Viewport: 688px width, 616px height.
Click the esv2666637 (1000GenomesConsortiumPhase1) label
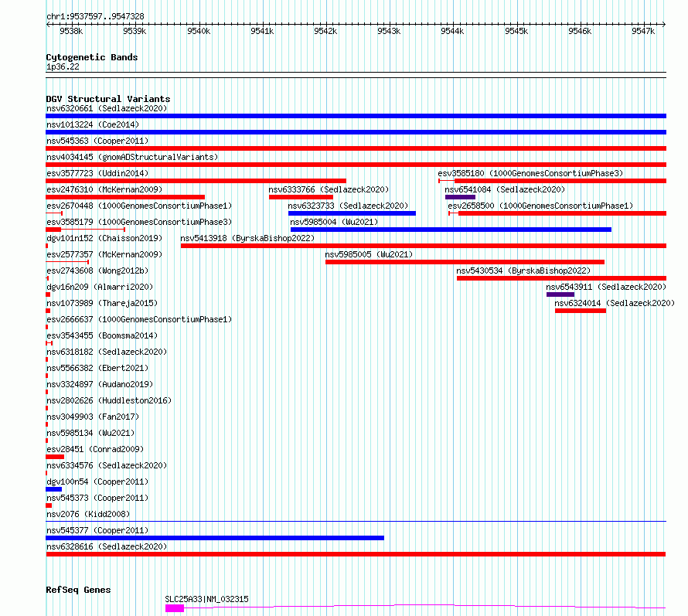pos(139,319)
